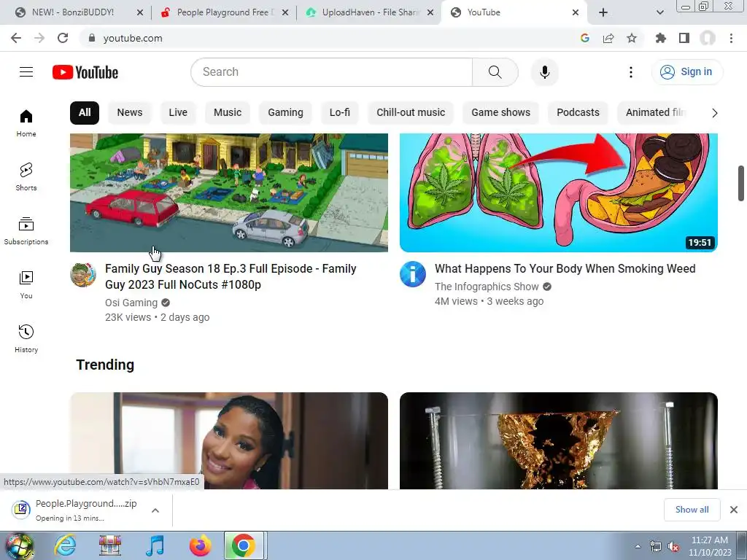Image resolution: width=747 pixels, height=560 pixels.
Task: Share this page icon in address bar
Action: [x=608, y=38]
